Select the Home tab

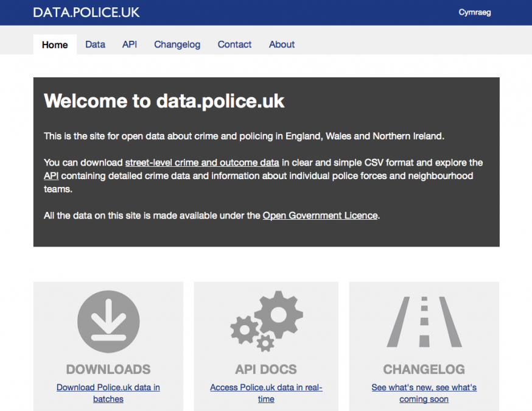click(x=55, y=45)
